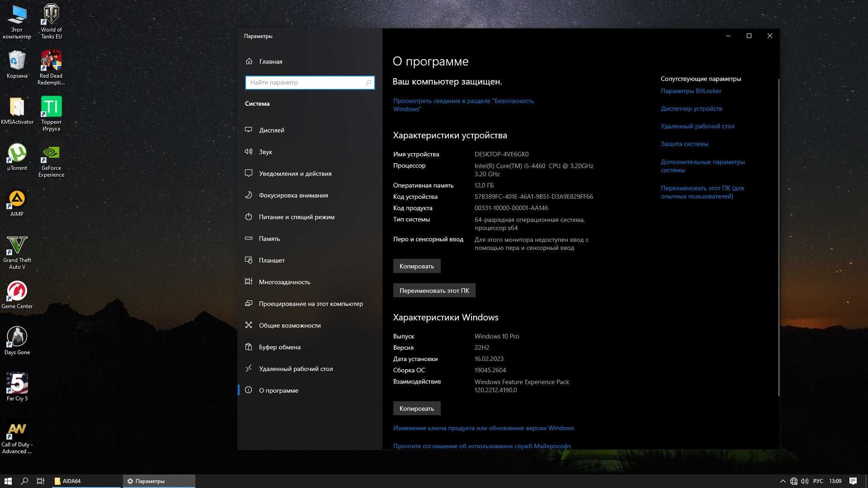The height and width of the screenshot is (488, 868).
Task: Focus the Найти параметр search field
Action: pos(310,82)
